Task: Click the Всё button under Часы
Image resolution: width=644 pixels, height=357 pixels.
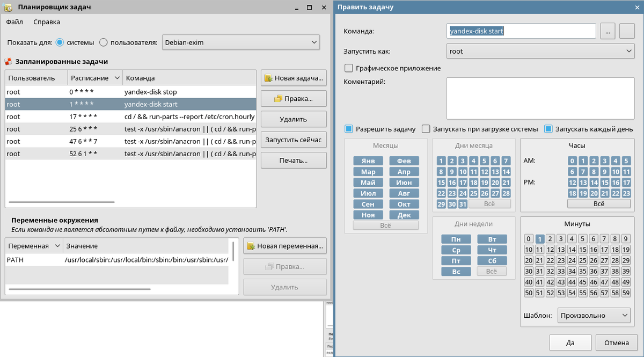Action: point(599,204)
